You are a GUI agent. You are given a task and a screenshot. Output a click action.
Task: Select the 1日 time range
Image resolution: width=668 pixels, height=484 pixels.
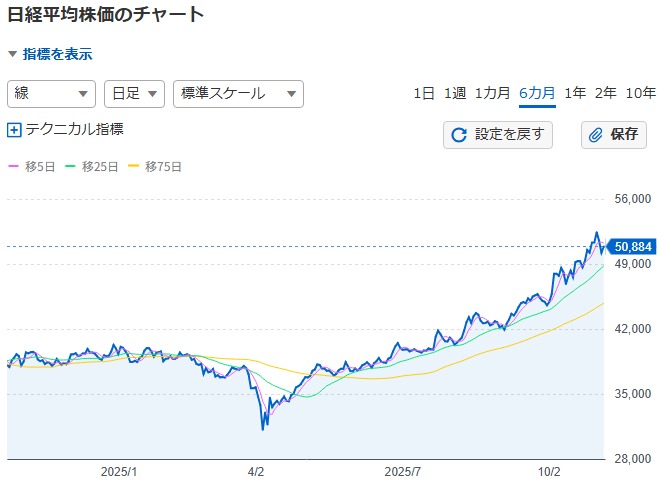424,93
